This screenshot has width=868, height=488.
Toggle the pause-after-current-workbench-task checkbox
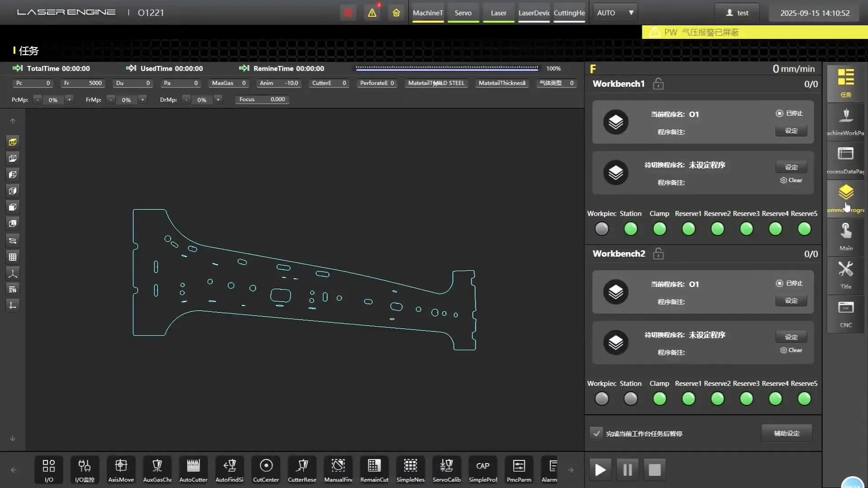coord(596,433)
